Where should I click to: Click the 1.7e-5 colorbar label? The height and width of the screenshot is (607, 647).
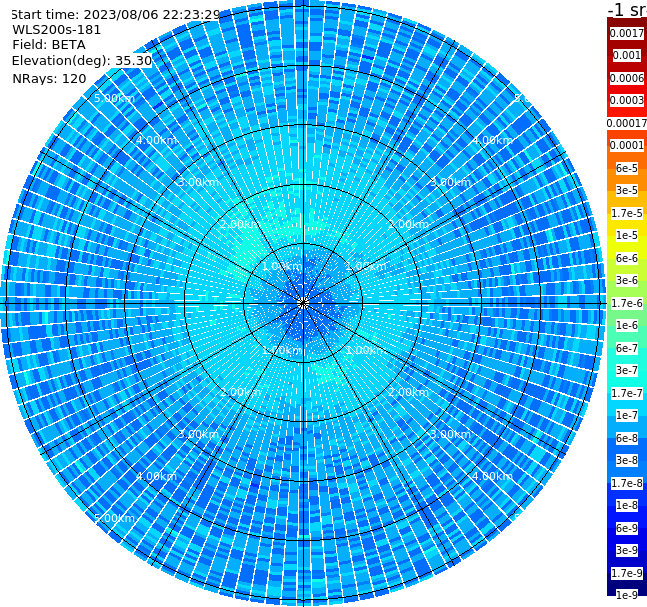(x=627, y=213)
